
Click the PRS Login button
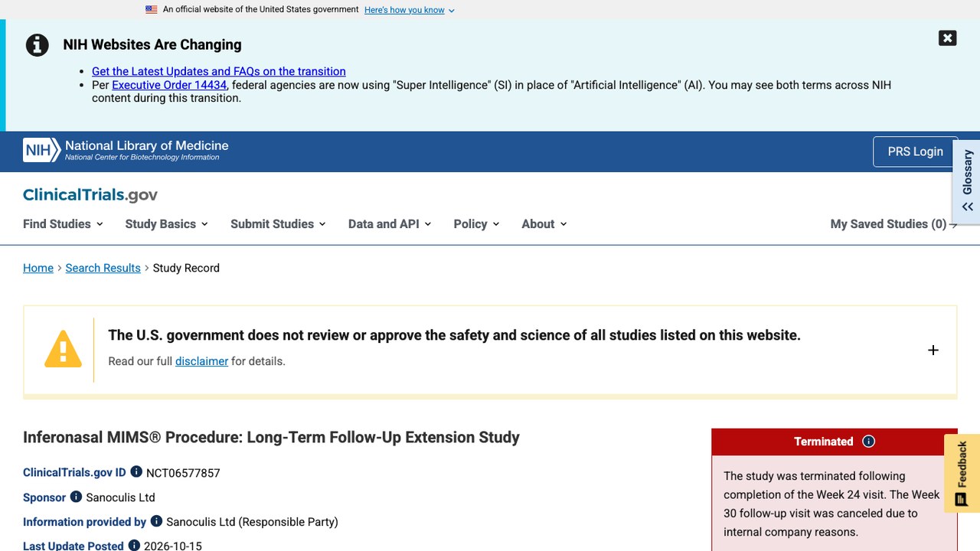[915, 152]
